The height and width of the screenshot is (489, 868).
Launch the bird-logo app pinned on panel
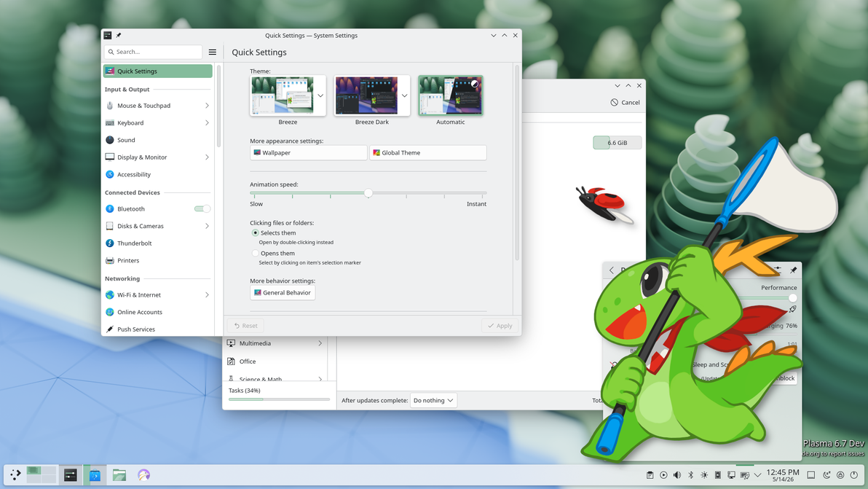point(144,474)
